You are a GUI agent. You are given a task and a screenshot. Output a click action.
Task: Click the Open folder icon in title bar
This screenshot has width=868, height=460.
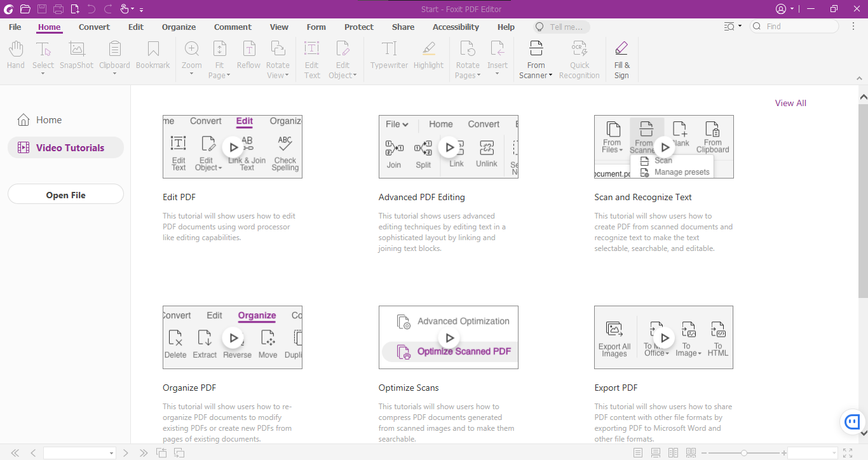point(25,9)
